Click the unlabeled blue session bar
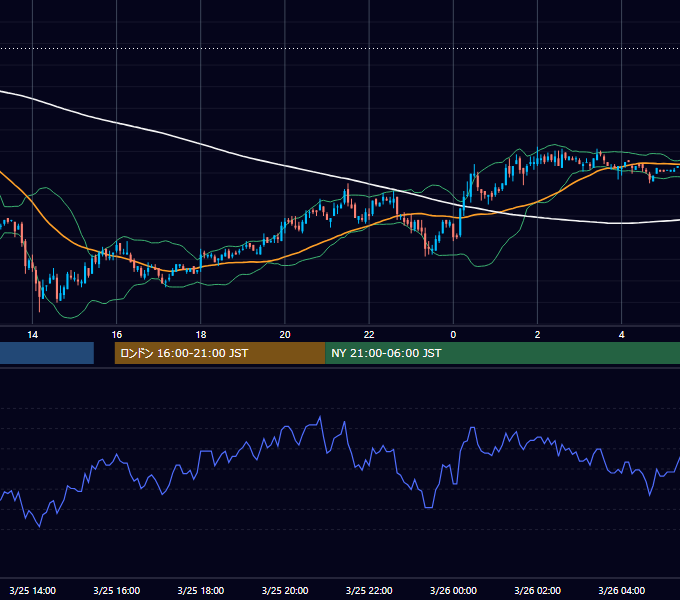Image resolution: width=680 pixels, height=600 pixels. click(x=47, y=353)
